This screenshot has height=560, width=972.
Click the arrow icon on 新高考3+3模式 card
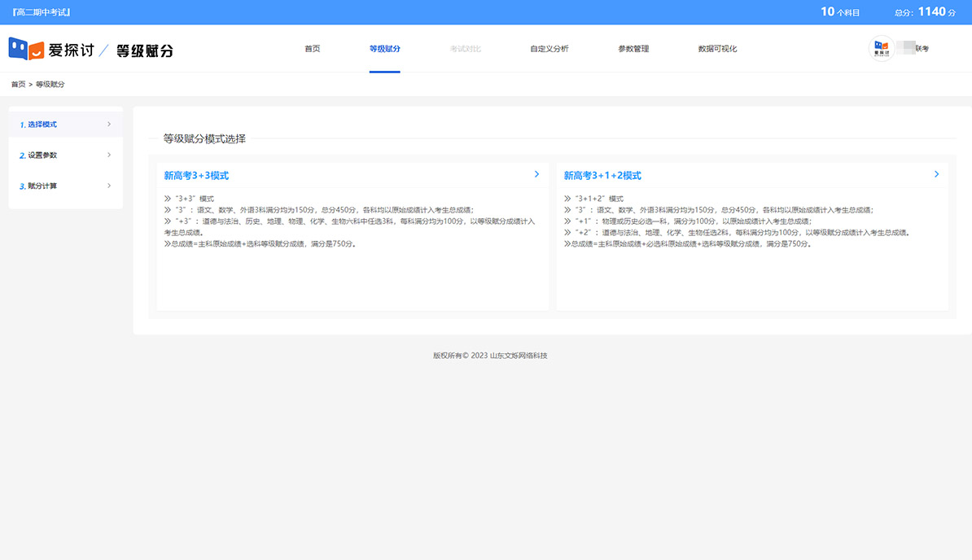click(536, 174)
